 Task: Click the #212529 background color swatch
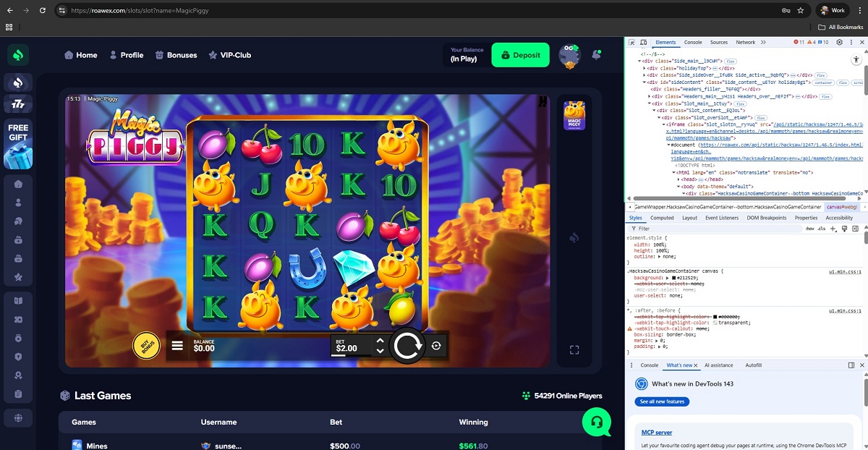tap(674, 278)
